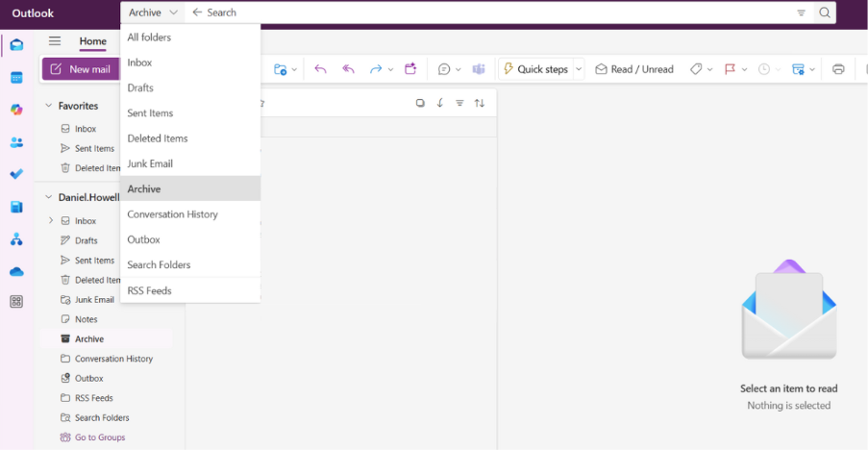Select Deleted Items in scope menu
This screenshot has height=450, width=868.
point(190,138)
